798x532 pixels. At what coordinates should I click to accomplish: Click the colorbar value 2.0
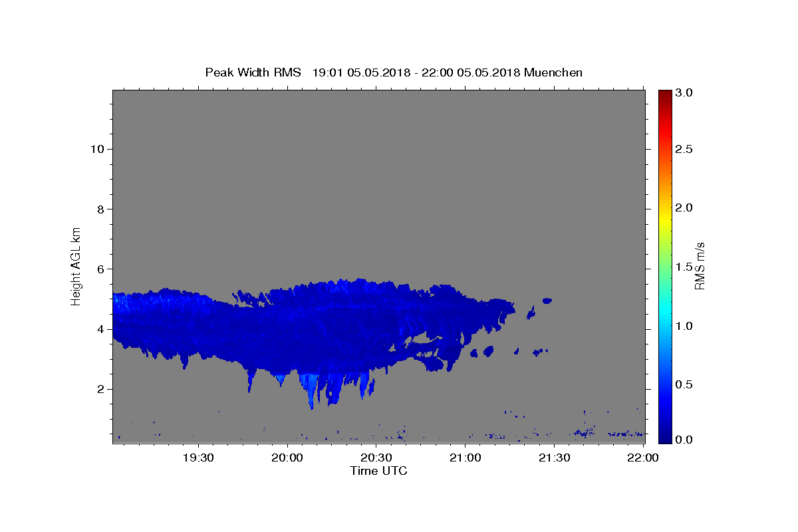coord(685,208)
